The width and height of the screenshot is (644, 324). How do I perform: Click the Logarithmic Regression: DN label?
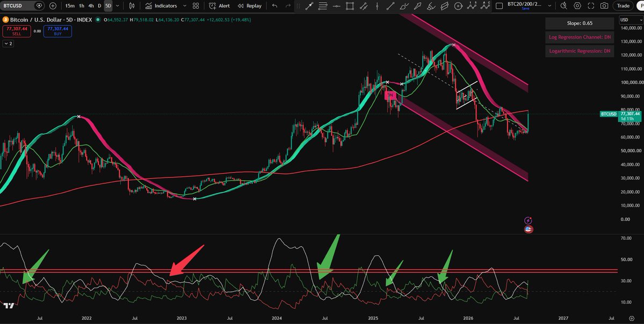point(580,51)
